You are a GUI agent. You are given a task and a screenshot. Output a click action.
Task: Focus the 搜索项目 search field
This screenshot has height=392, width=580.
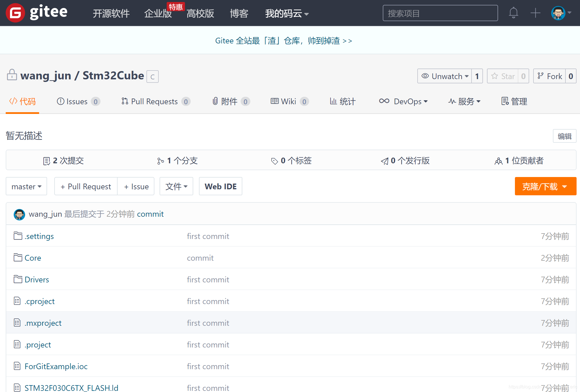click(x=440, y=13)
